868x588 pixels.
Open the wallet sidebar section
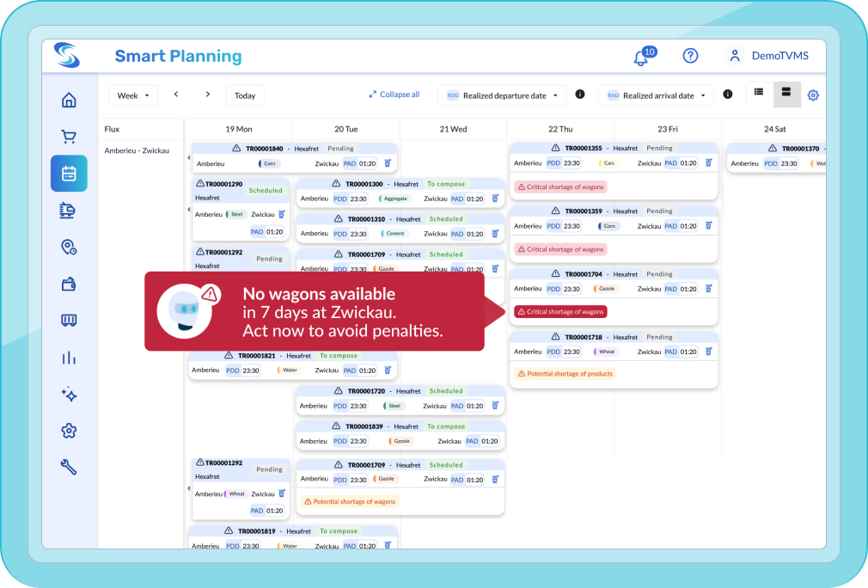(69, 284)
